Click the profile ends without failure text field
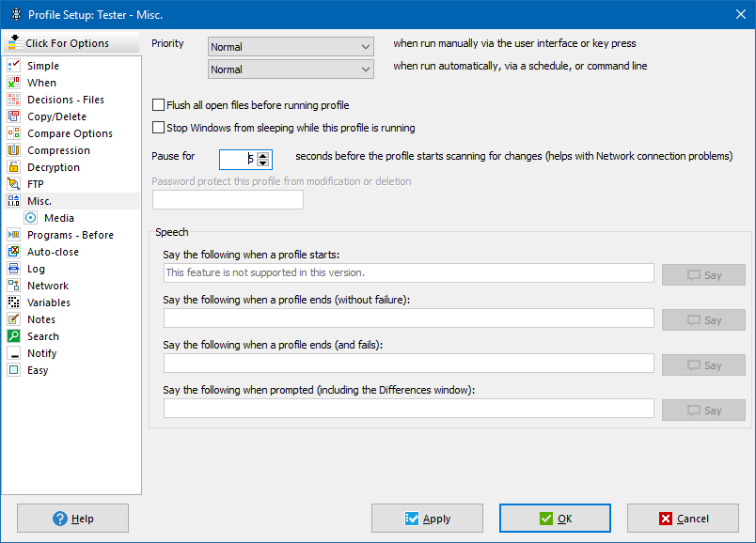The height and width of the screenshot is (543, 756). tap(408, 318)
